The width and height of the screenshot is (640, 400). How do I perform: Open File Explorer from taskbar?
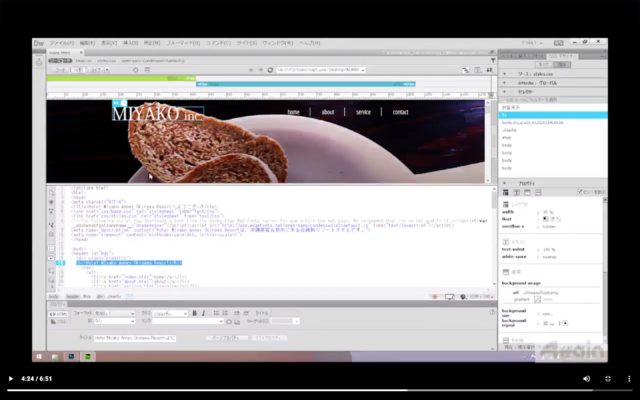[x=55, y=357]
